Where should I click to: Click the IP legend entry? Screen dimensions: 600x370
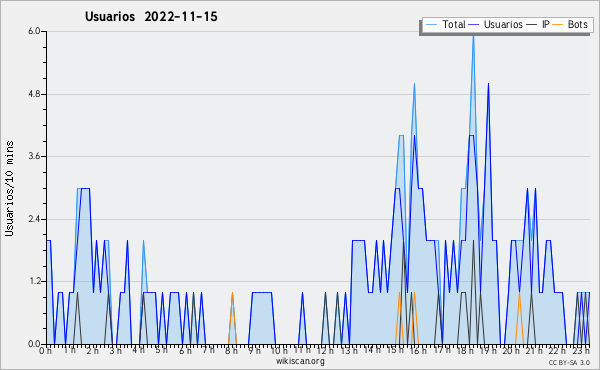[x=538, y=25]
